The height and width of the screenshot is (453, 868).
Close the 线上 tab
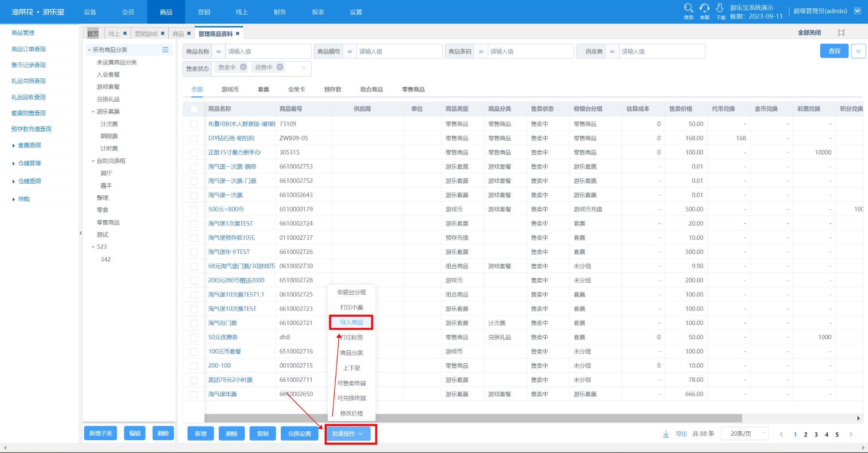(125, 33)
